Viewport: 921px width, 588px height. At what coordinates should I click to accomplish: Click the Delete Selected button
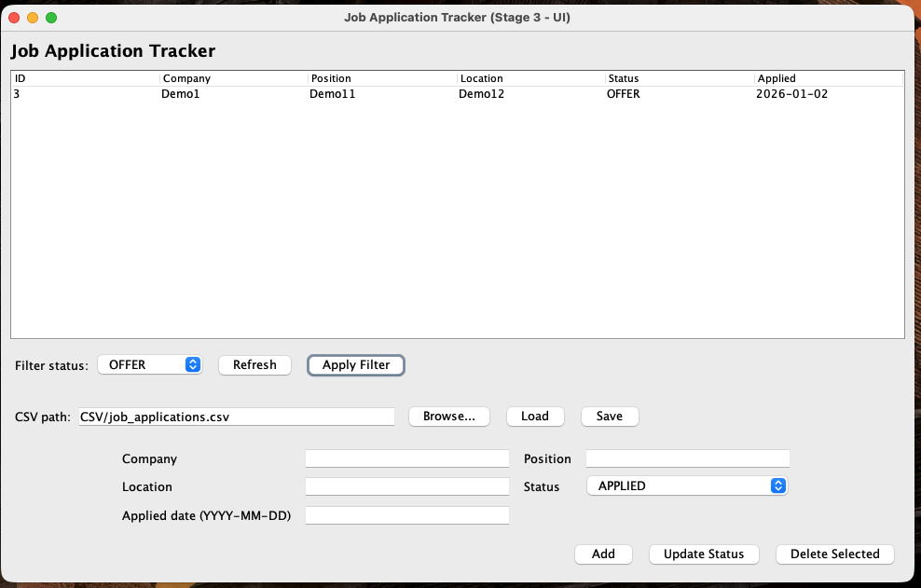[834, 554]
